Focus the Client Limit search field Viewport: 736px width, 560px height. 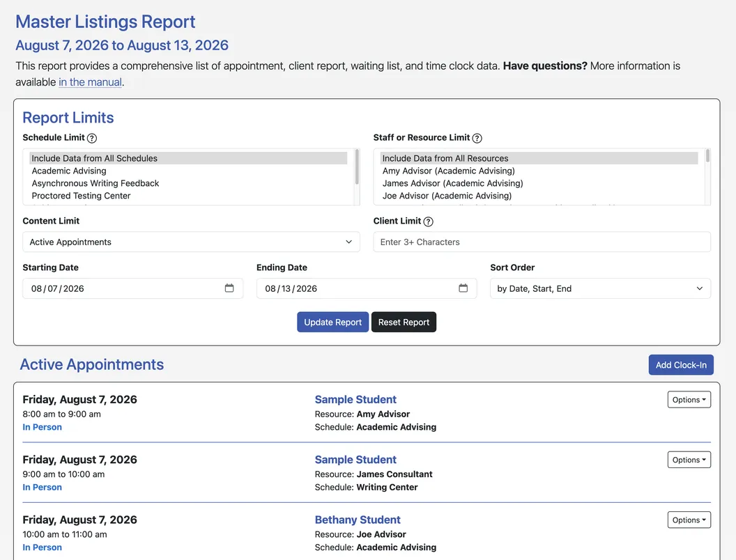tap(542, 242)
